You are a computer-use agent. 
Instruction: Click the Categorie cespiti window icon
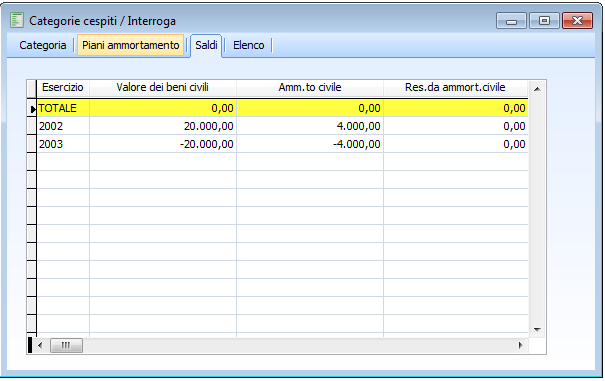click(17, 20)
